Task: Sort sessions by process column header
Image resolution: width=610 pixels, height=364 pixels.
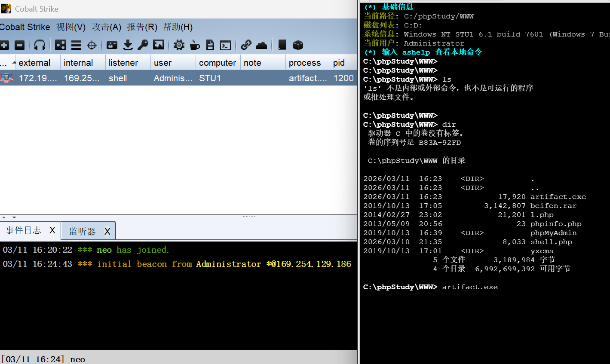Action: click(x=308, y=63)
